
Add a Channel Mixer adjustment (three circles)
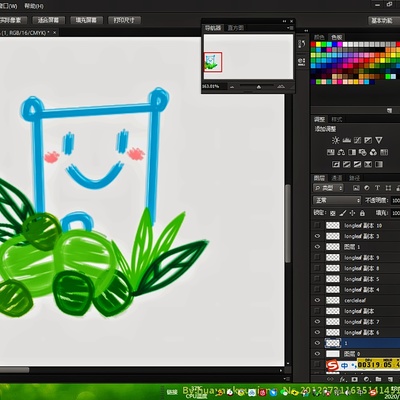(373, 152)
